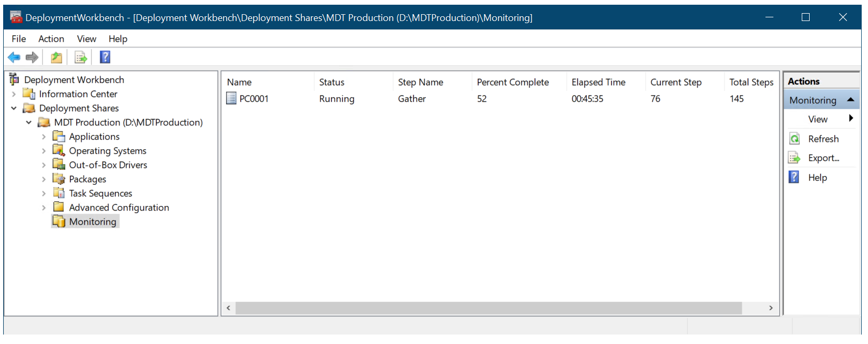Click the Up One Level folder icon
Viewport: 868px width, 344px height.
[56, 57]
